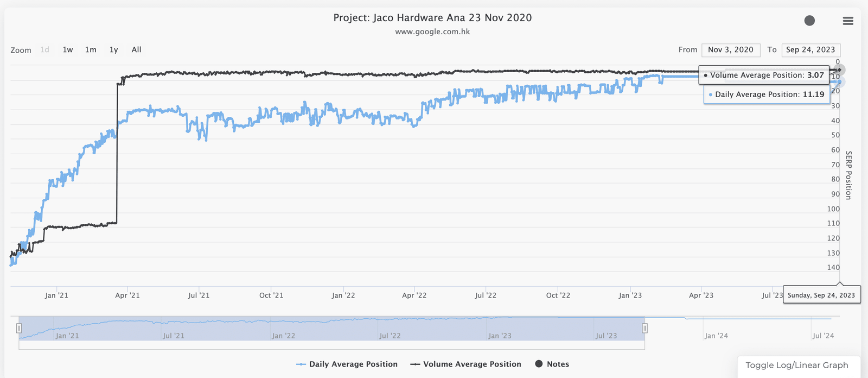This screenshot has height=378, width=868.
Task: Click the gray notes circle icon
Action: point(809,21)
